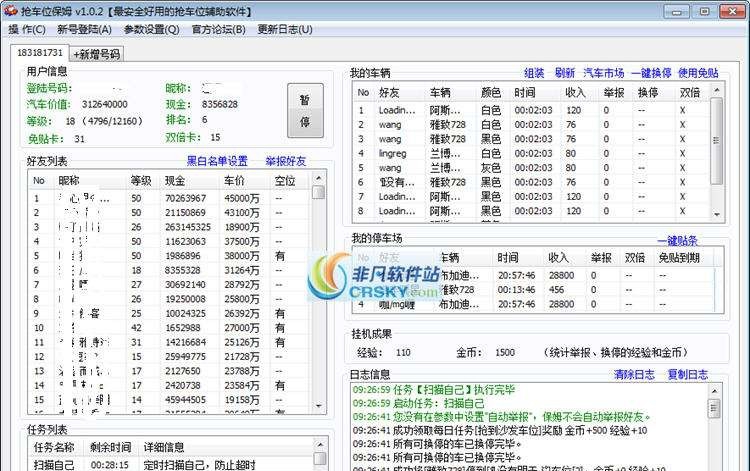The image size is (750, 471).
Task: Click the 复制日志 link
Action: [x=688, y=375]
